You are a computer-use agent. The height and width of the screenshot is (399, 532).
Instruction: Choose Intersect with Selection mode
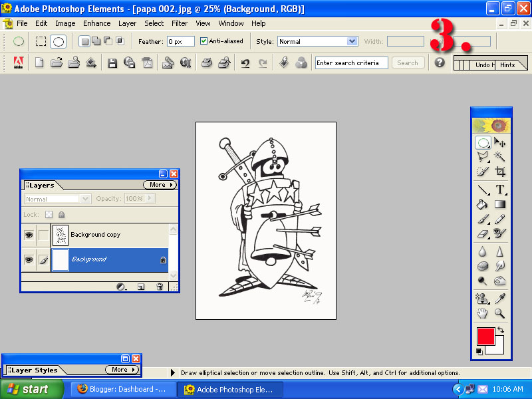tap(120, 41)
